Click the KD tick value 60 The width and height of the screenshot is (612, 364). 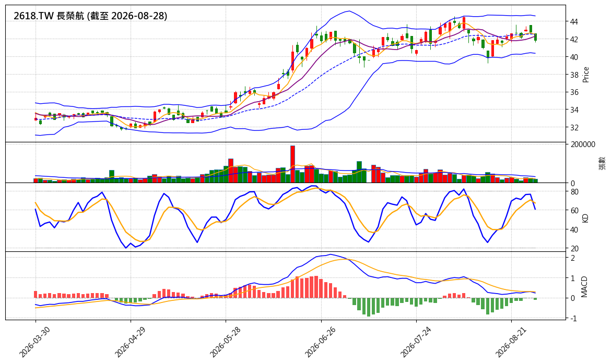point(574,211)
